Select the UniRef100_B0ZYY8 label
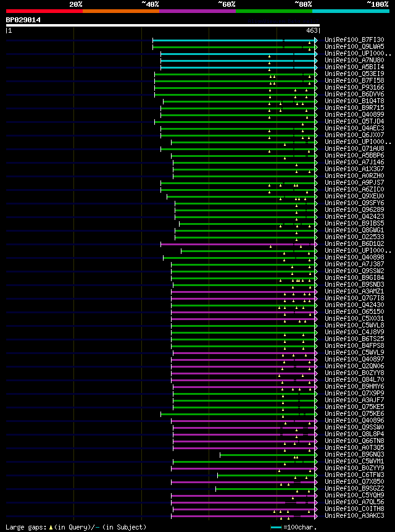 point(355,373)
